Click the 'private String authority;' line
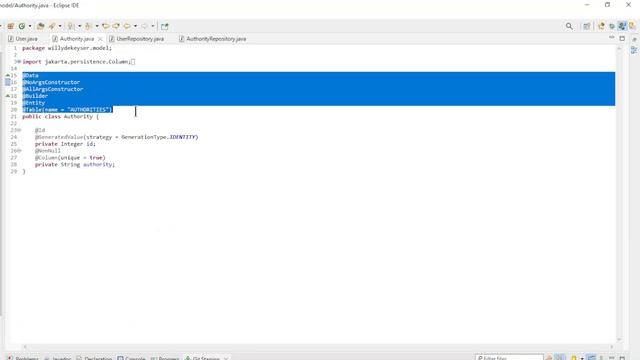Viewport: 640px width, 360px height. (75, 164)
